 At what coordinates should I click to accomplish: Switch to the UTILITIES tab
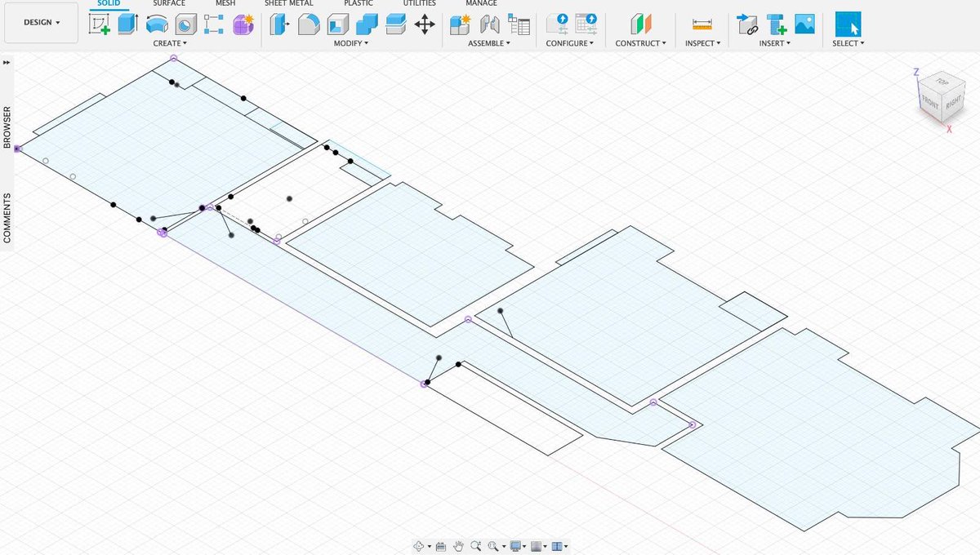419,4
